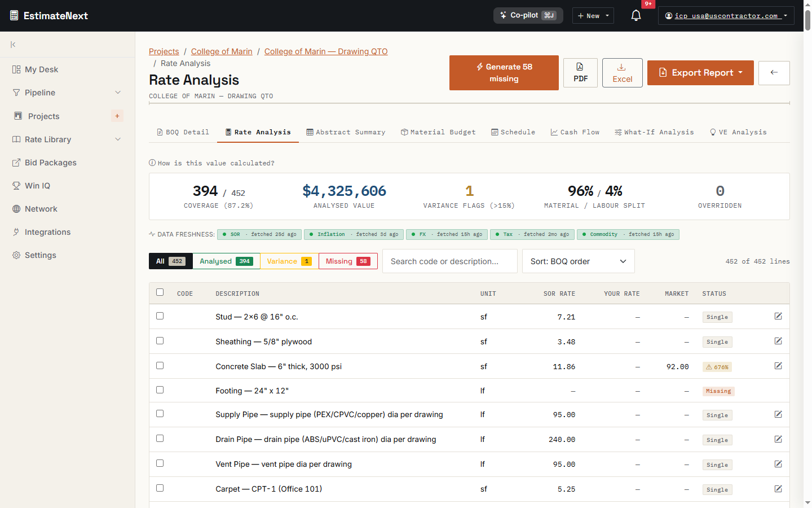
Task: Open the Export Report dropdown
Action: 700,73
